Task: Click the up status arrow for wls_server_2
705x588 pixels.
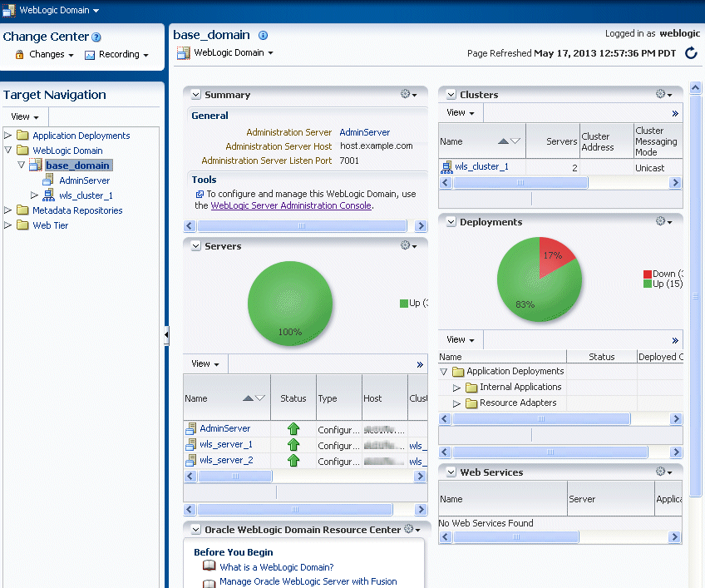Action: 293,460
